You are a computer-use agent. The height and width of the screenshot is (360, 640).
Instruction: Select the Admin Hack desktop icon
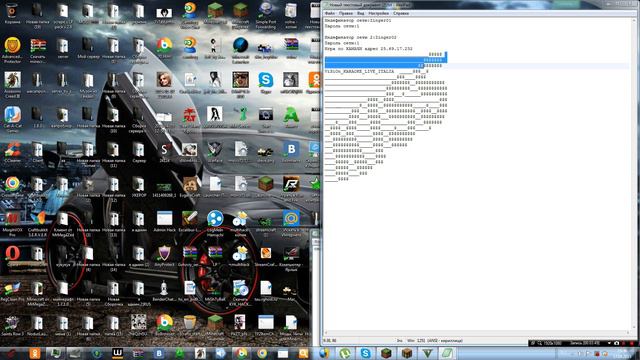pos(164,222)
